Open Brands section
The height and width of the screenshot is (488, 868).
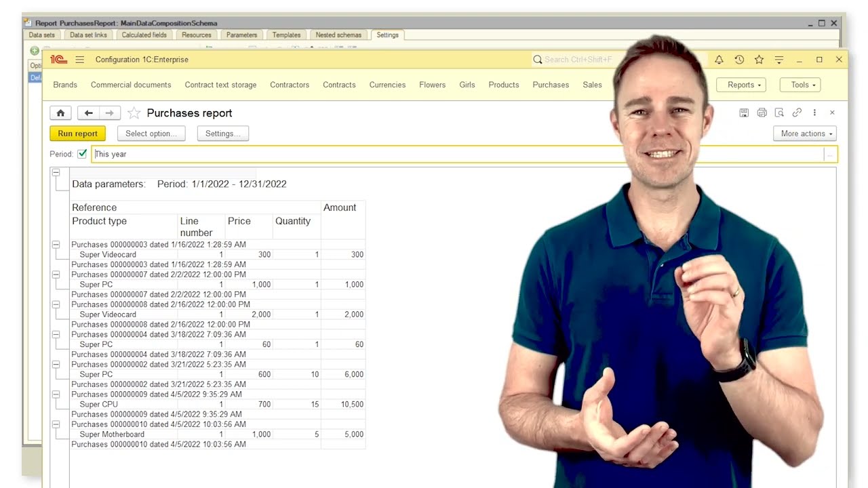point(65,85)
